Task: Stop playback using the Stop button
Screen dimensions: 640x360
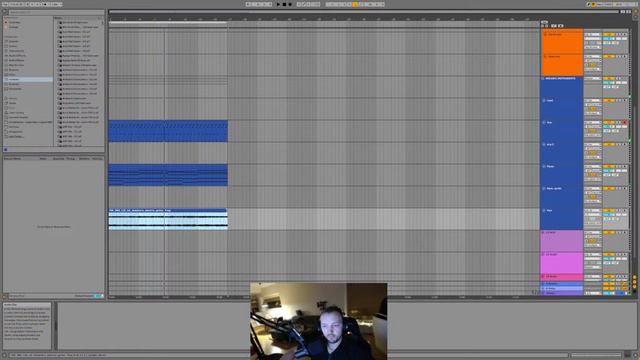Action: pyautogui.click(x=284, y=4)
